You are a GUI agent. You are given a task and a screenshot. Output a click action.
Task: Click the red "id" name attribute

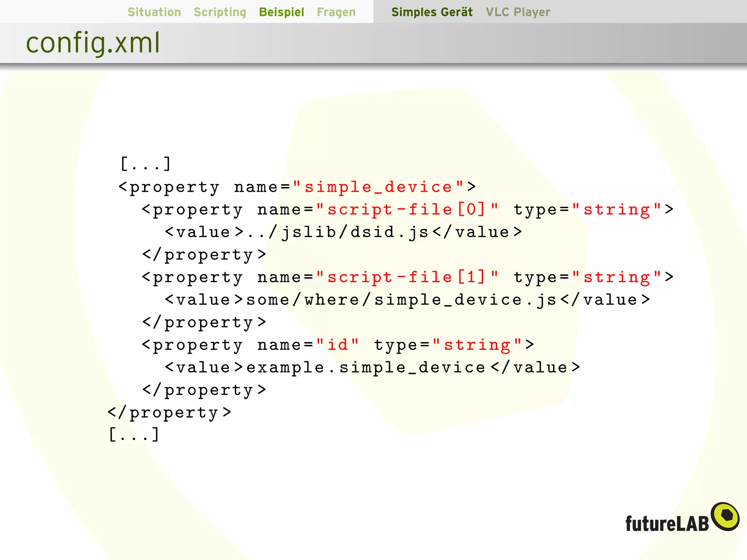pos(337,345)
